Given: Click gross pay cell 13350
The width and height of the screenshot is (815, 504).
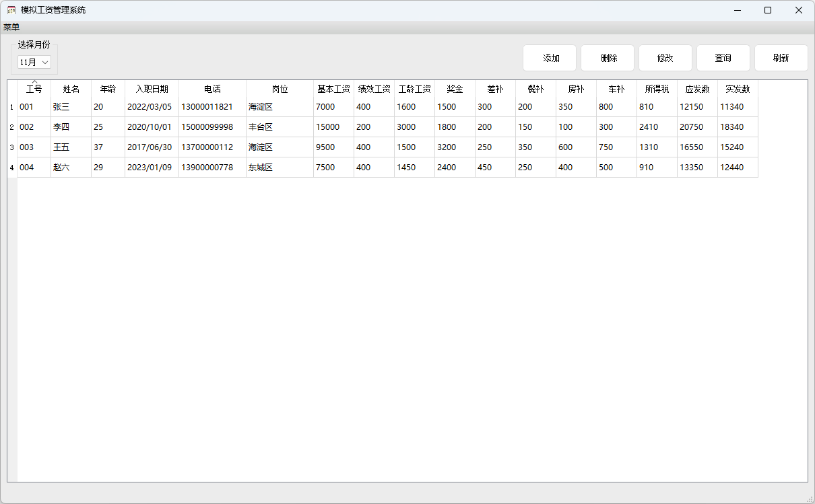Looking at the screenshot, I should click(x=698, y=168).
